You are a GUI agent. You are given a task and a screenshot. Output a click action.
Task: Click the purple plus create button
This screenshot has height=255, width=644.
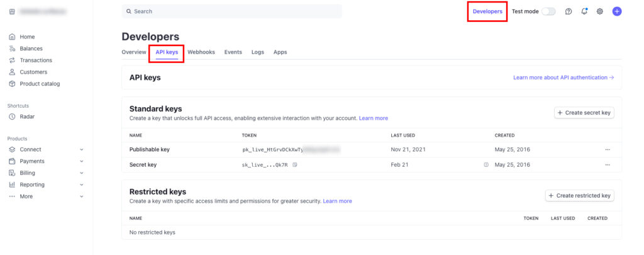pos(617,11)
